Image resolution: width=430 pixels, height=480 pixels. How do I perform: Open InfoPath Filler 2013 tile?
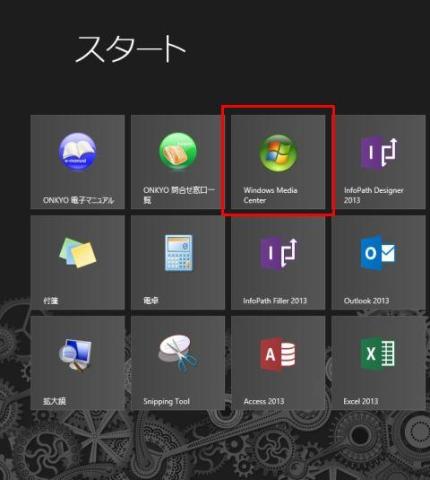point(278,263)
